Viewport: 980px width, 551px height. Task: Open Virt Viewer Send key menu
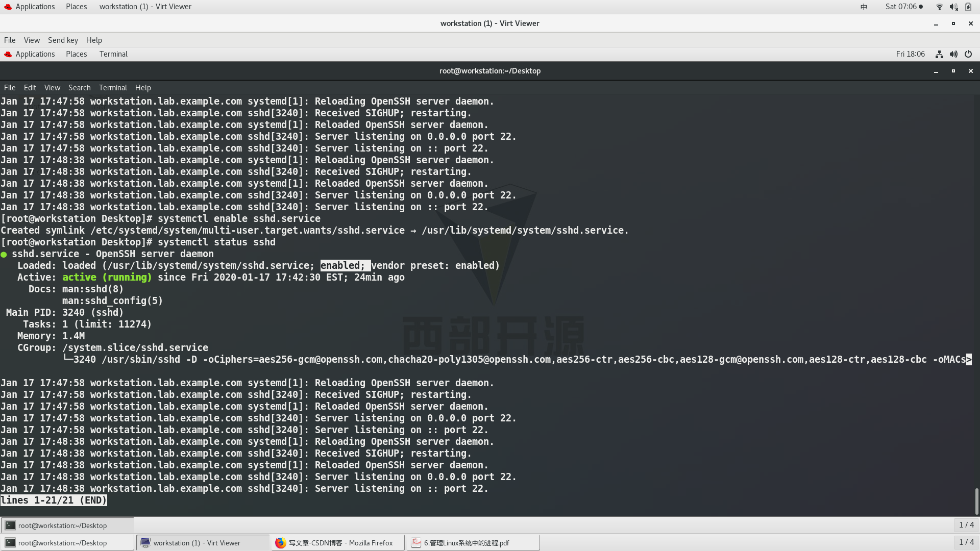coord(63,40)
